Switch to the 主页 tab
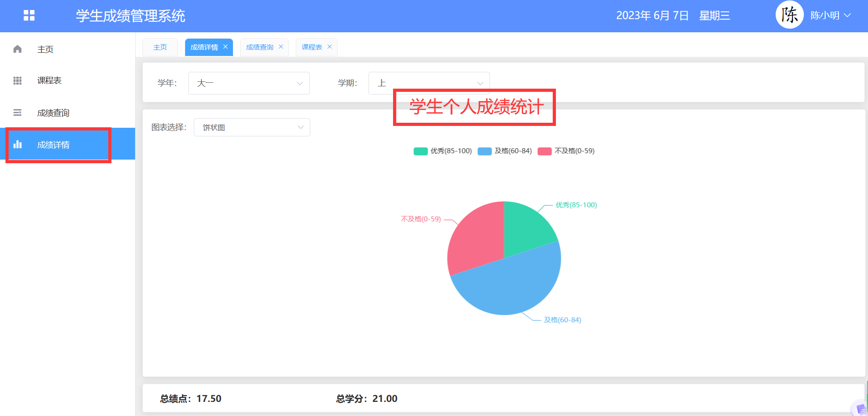 tap(160, 47)
